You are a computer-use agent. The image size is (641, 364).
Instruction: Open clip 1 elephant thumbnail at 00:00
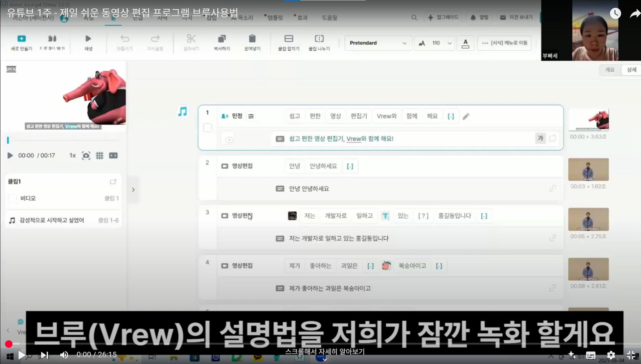(x=588, y=120)
